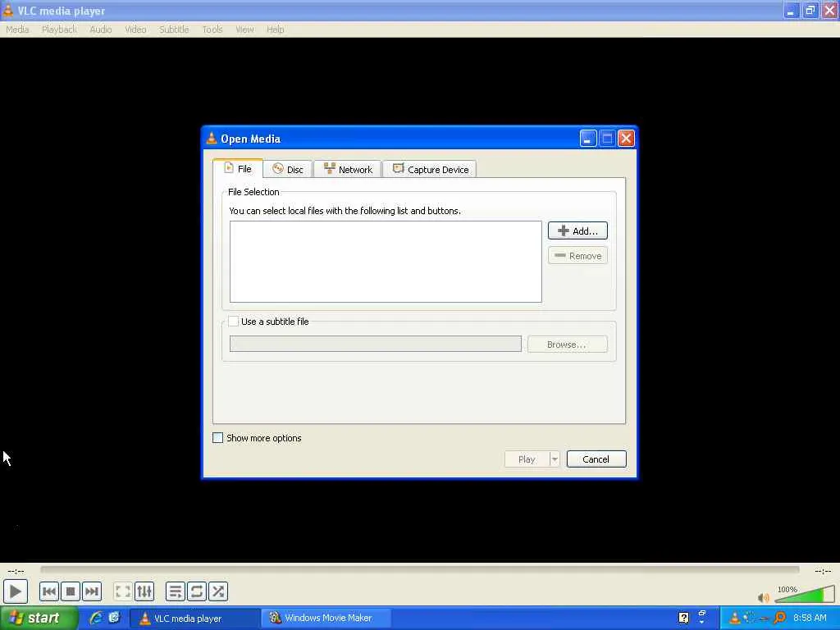
Task: Click the VLC cone system tray icon
Action: click(734, 618)
